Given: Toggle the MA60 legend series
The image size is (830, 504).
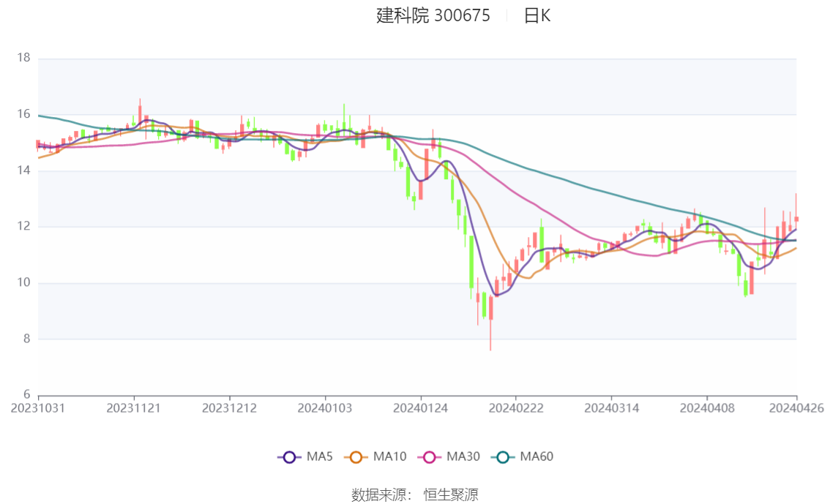Looking at the screenshot, I should click(523, 457).
